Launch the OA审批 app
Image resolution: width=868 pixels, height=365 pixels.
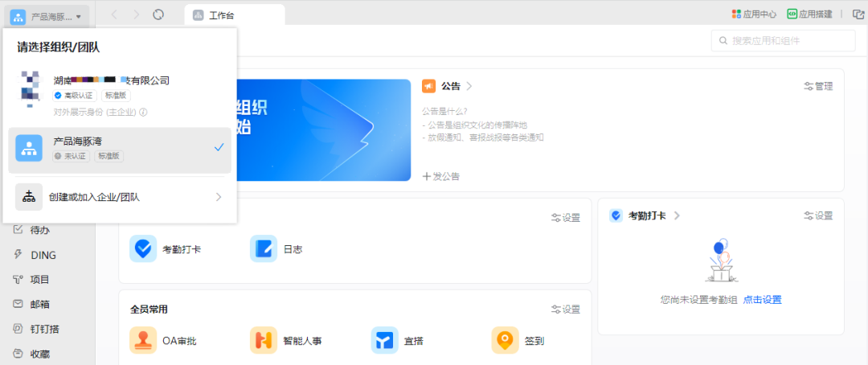pyautogui.click(x=143, y=341)
